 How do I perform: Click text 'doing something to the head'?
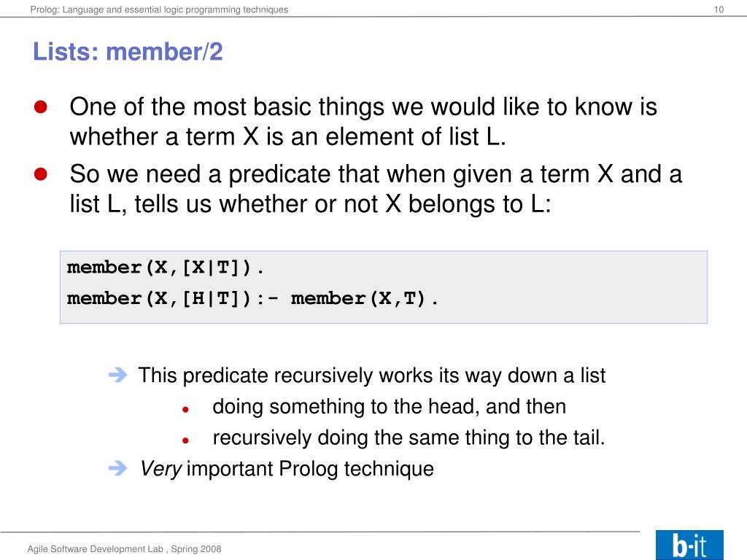(345, 407)
